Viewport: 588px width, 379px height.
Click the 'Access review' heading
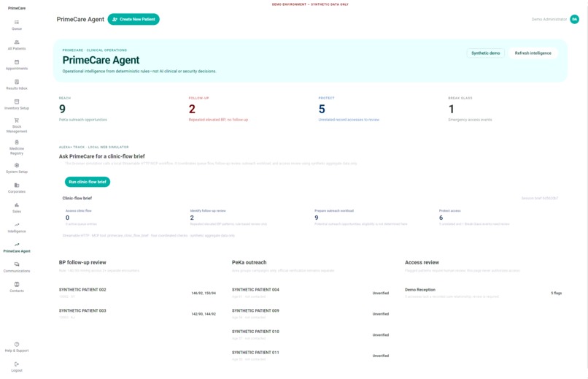pyautogui.click(x=422, y=262)
